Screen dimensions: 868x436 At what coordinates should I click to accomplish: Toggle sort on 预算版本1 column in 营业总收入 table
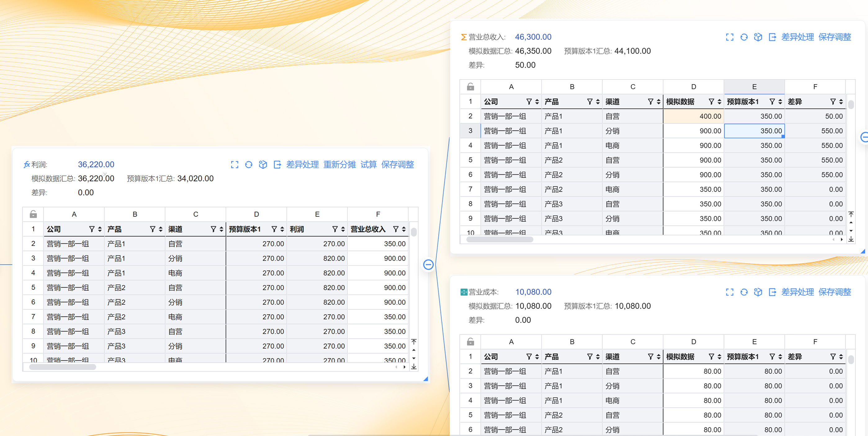click(780, 102)
